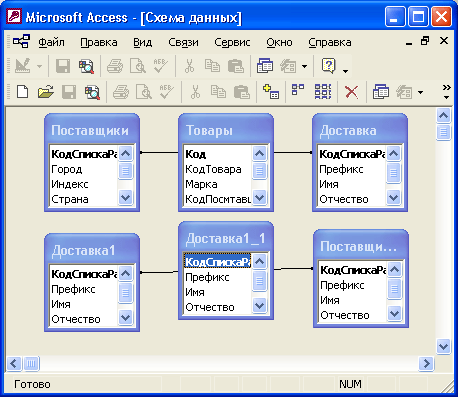Click the Доставка1 table title bar
This screenshot has height=397, width=458.
pyautogui.click(x=92, y=250)
